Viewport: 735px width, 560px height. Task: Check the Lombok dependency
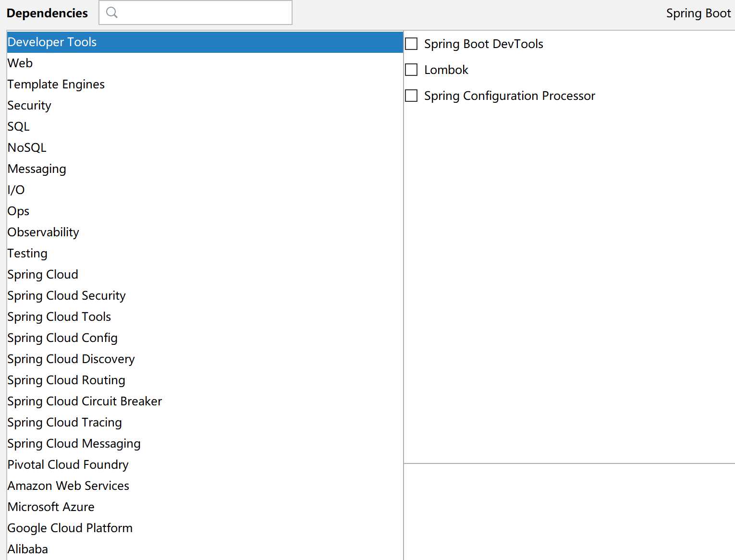pos(411,70)
